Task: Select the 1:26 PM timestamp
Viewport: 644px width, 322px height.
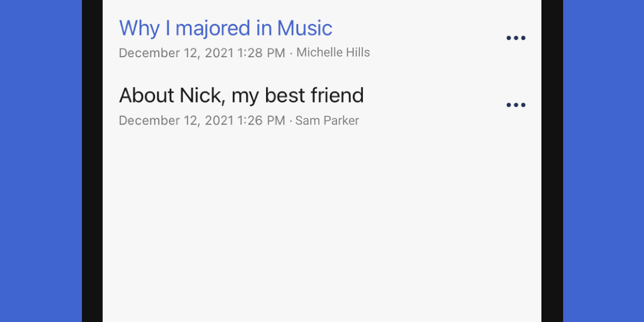Action: tap(262, 120)
